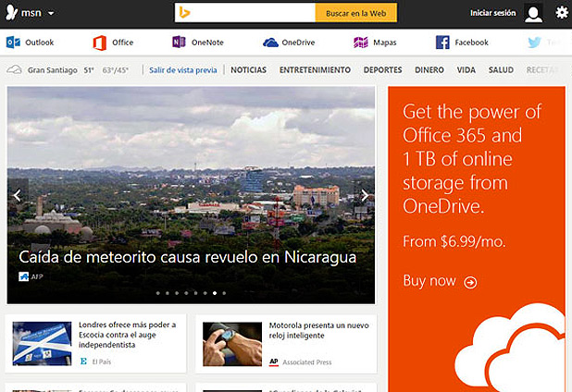Click From $6.99/mo. price text
The height and width of the screenshot is (392, 572).
454,241
